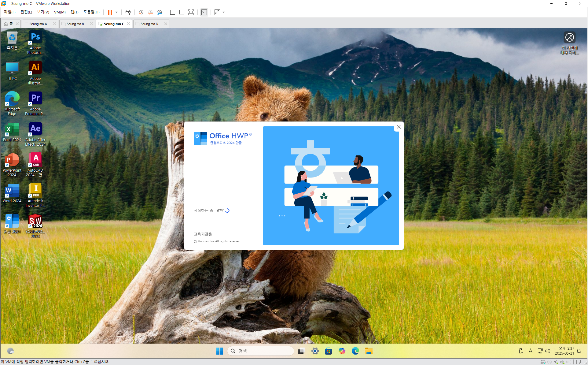Switch to the Seung mo D tab
The width and height of the screenshot is (588, 365).
point(149,24)
